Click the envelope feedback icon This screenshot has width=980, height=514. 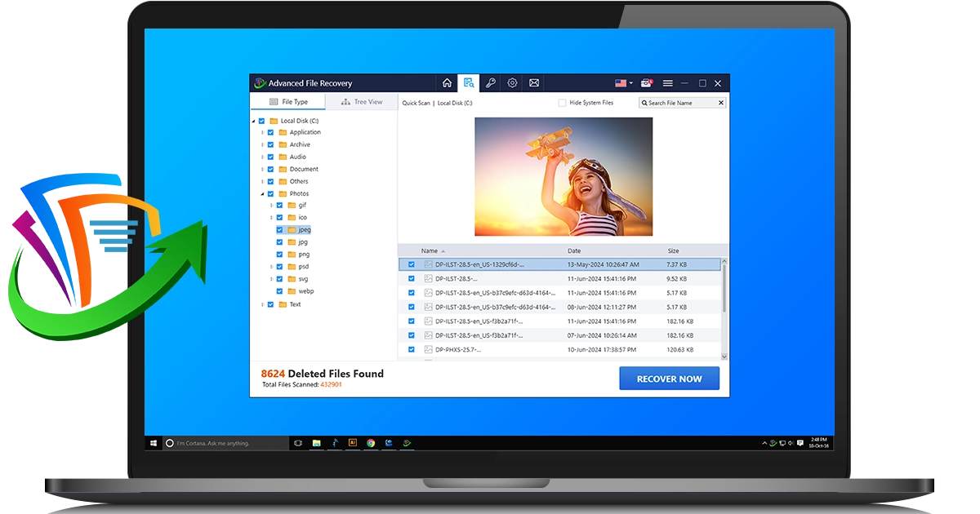533,83
